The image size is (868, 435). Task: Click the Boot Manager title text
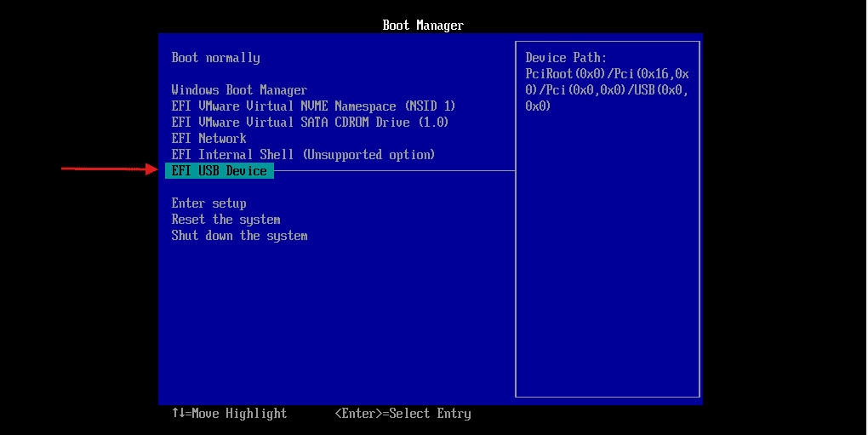click(423, 26)
